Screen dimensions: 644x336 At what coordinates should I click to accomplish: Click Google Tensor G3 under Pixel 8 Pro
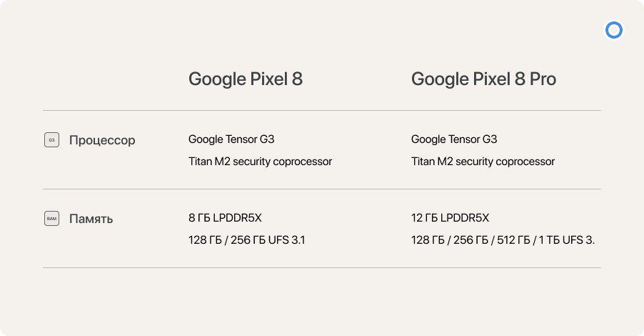click(x=454, y=139)
